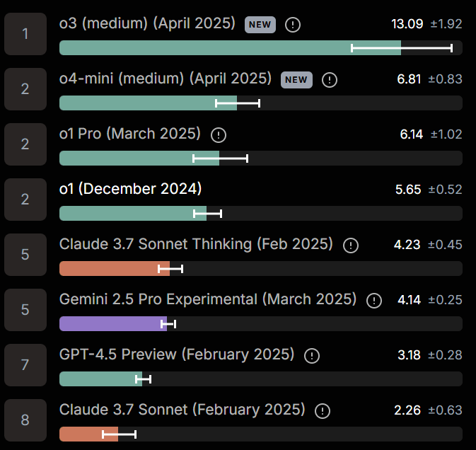Open the o3 (medium) (April 2025) entry
This screenshot has height=450, width=476.
point(147,23)
